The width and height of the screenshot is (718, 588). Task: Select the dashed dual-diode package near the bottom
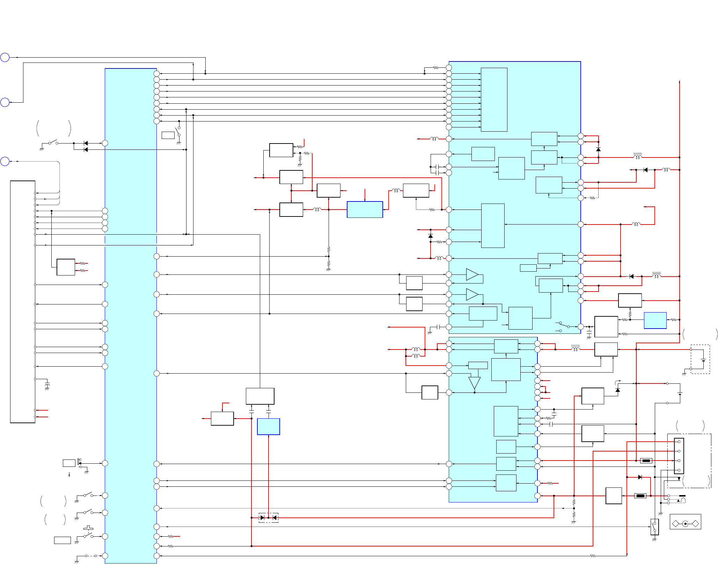(268, 517)
